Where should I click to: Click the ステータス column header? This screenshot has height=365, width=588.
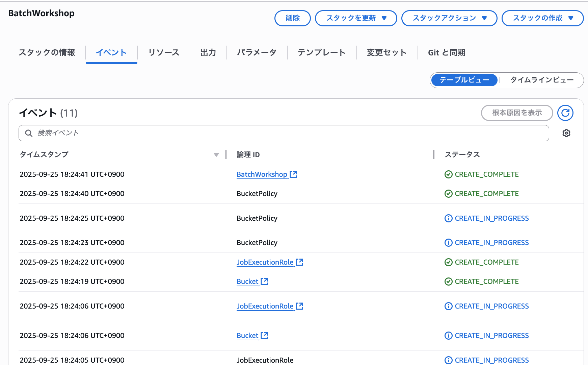coord(462,155)
